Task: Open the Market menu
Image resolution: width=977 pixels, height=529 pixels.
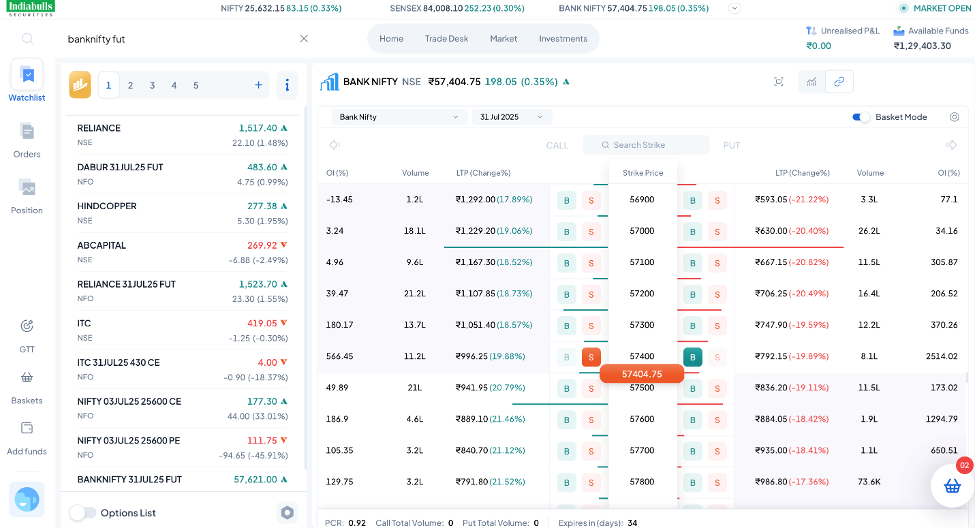Action: pos(503,39)
